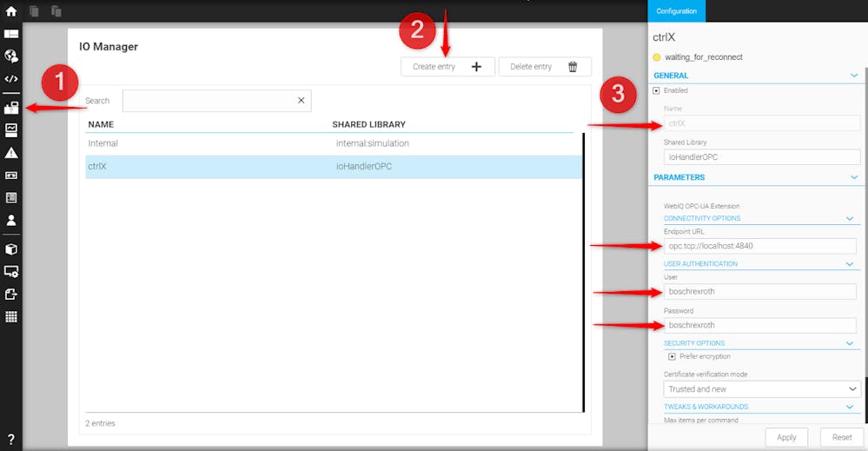Open the trend monitor sidebar icon
The image size is (868, 451).
[11, 130]
